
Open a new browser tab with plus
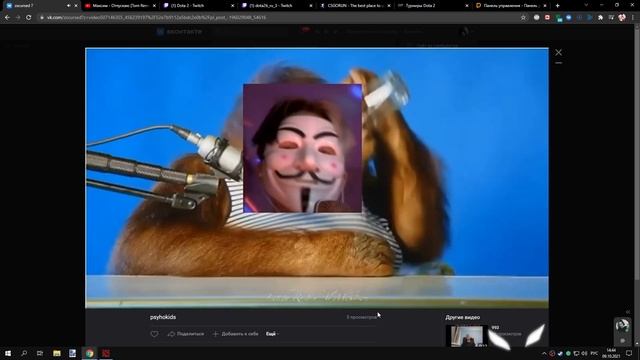click(x=558, y=6)
